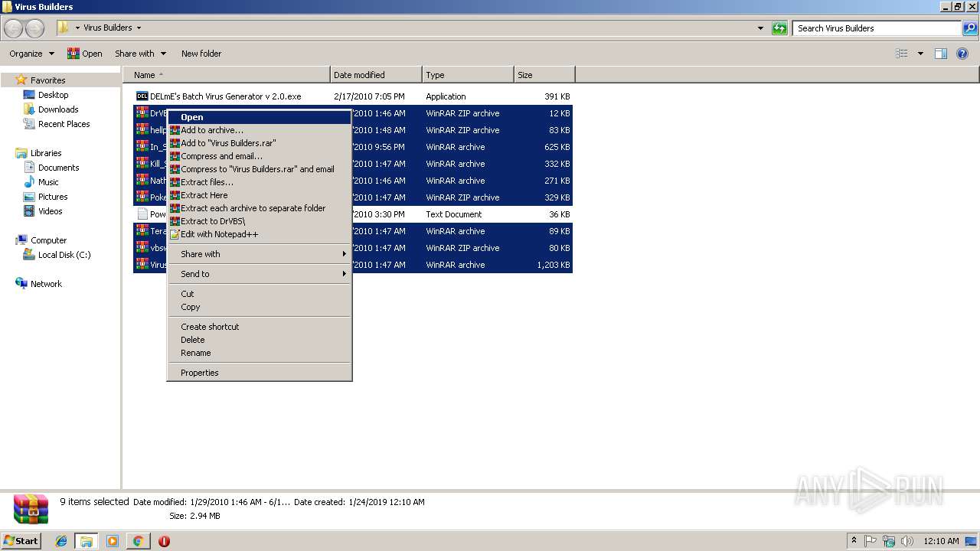Sort by the Type column header

point(468,75)
